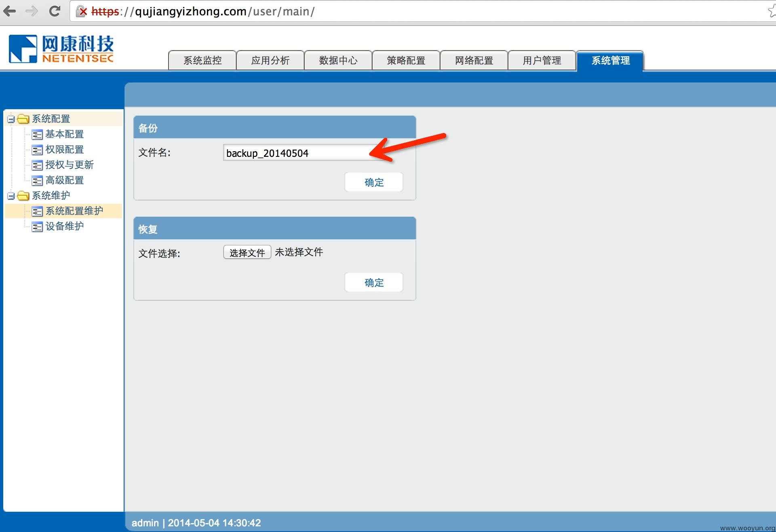The image size is (776, 532).
Task: Click the icon beside 系统配置维护
Action: click(x=37, y=211)
